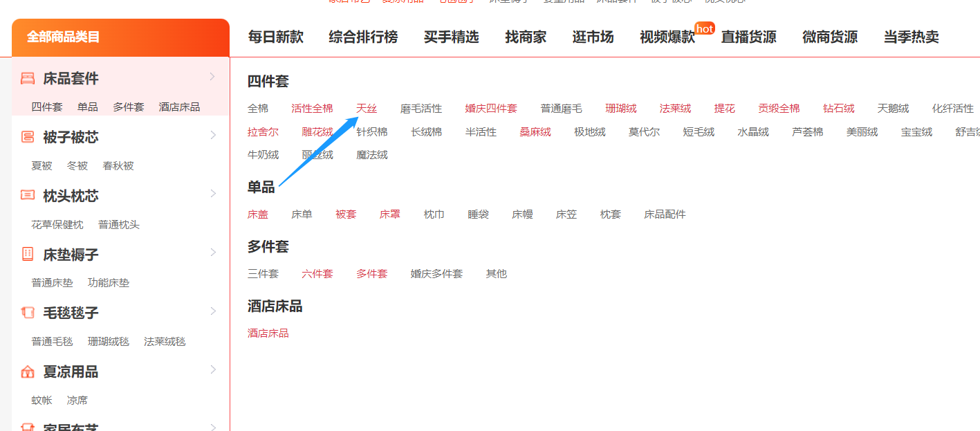Image resolution: width=980 pixels, height=431 pixels.
Task: Select 蚊帐 under 夏凉用品
Action: point(41,401)
